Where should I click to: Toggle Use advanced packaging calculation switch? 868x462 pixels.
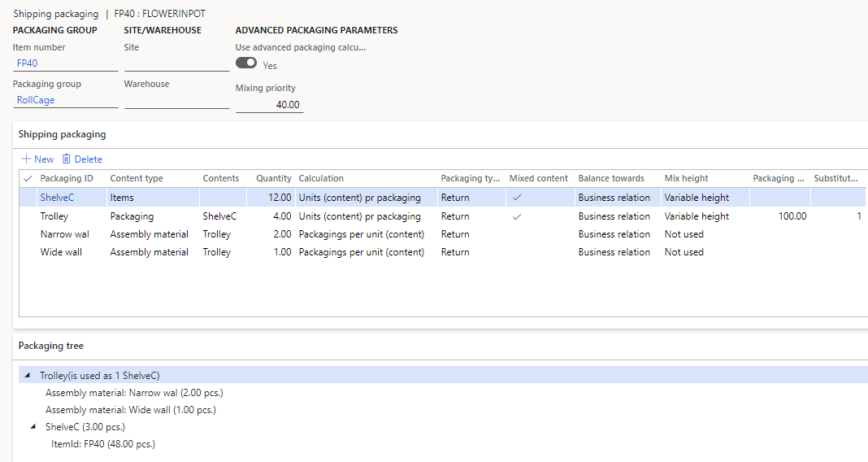(246, 63)
